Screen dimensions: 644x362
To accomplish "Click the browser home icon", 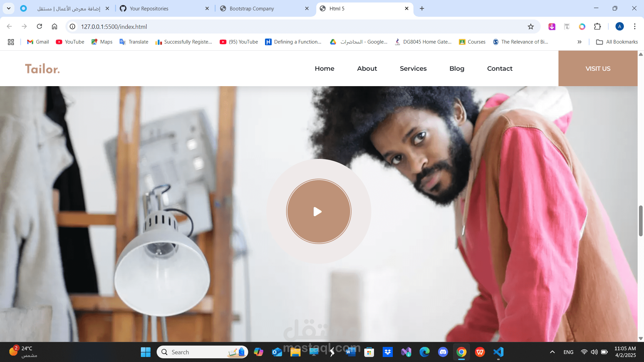I will pyautogui.click(x=54, y=26).
